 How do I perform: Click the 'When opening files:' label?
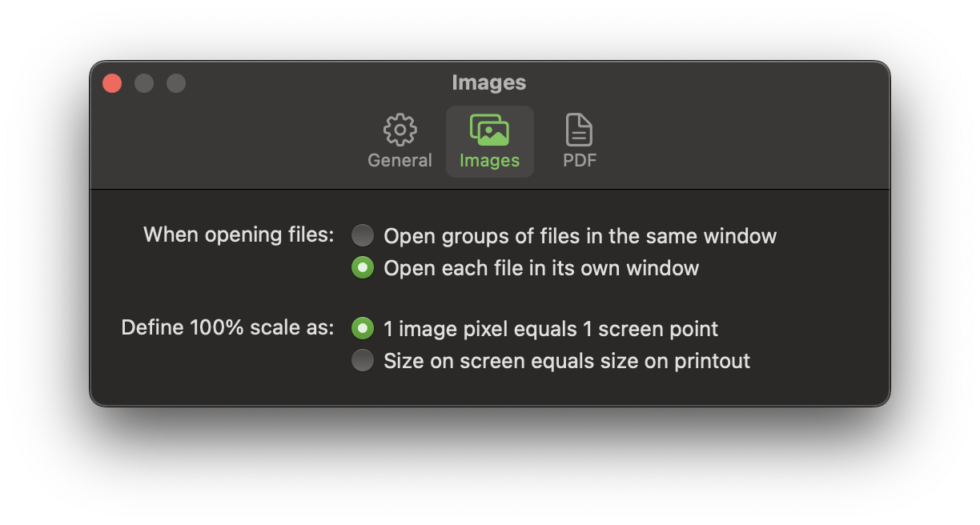[239, 235]
